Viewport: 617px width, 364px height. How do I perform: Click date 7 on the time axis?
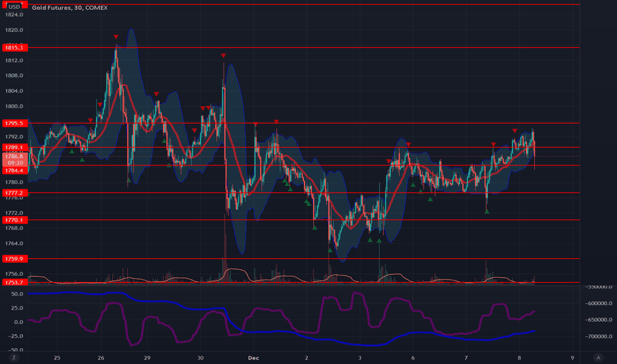[x=466, y=357]
